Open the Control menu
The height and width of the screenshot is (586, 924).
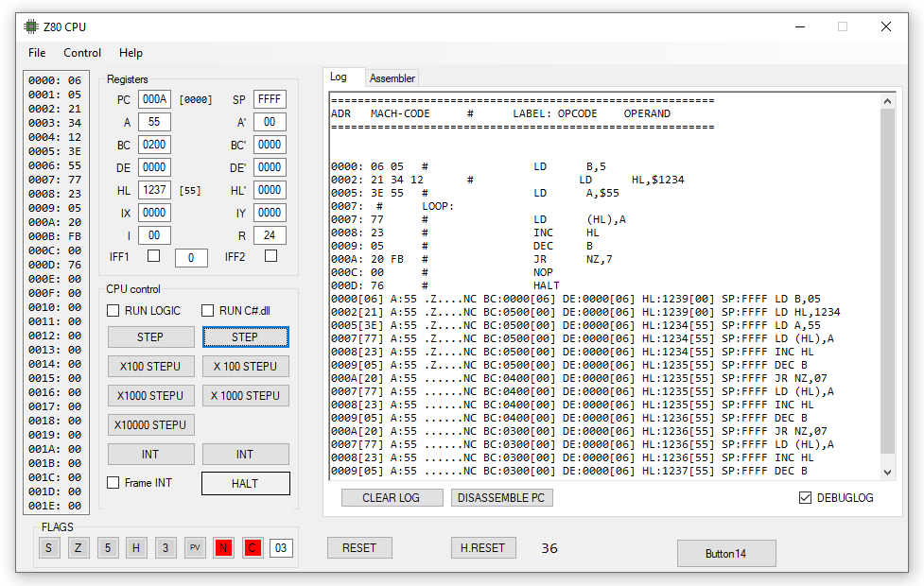tap(82, 52)
